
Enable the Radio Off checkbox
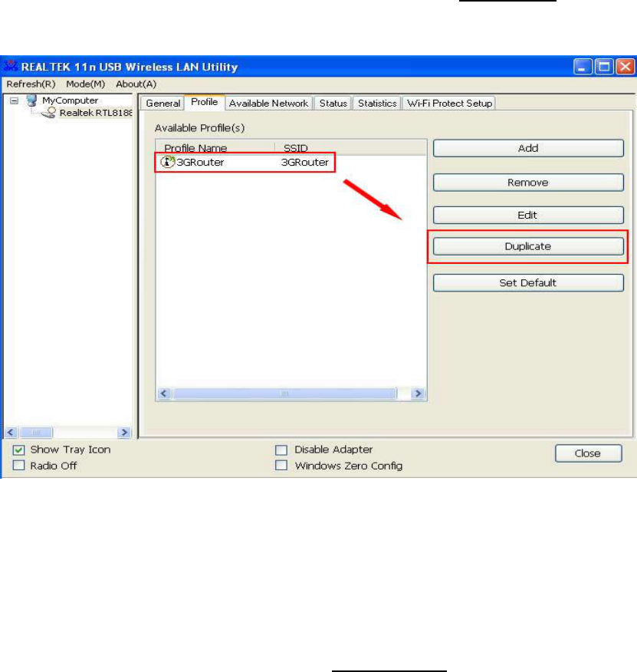pyautogui.click(x=19, y=466)
